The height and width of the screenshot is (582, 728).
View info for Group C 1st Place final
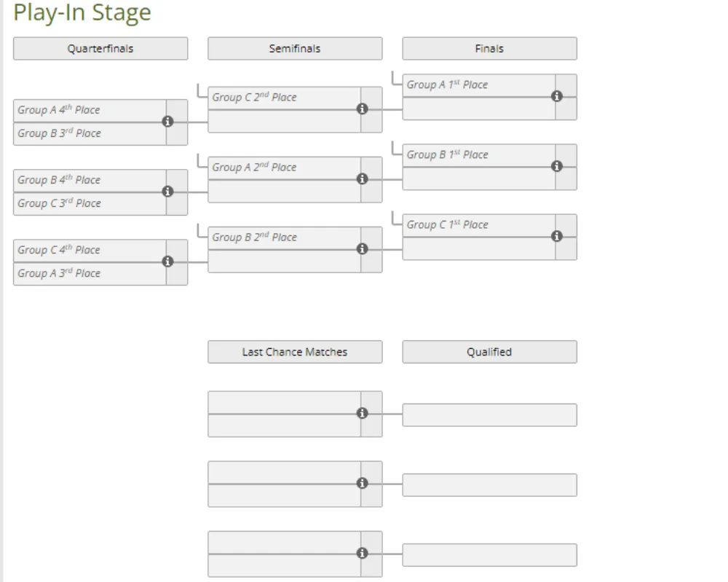pos(557,237)
